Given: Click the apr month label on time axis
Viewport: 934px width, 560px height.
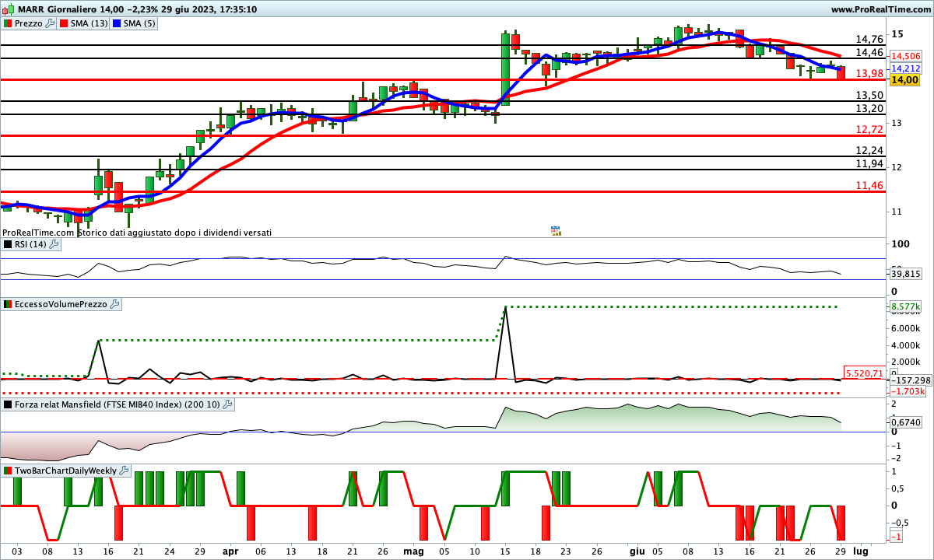Looking at the screenshot, I should click(x=230, y=551).
